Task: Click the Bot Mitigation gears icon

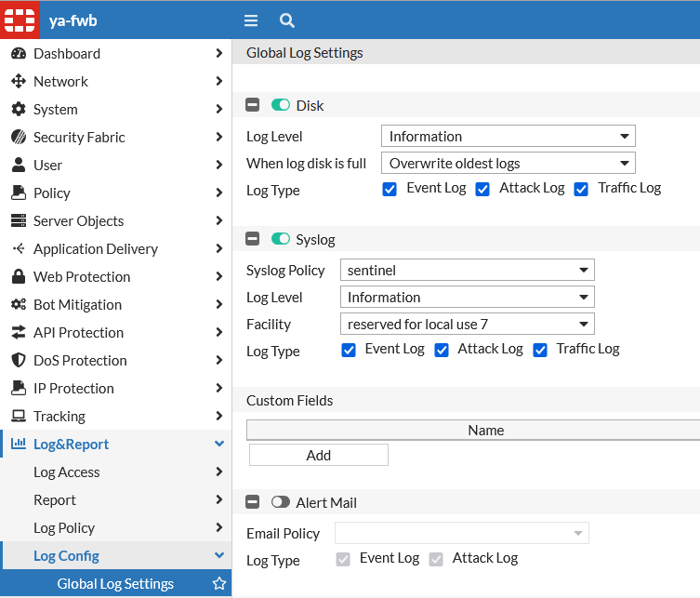Action: coord(18,305)
